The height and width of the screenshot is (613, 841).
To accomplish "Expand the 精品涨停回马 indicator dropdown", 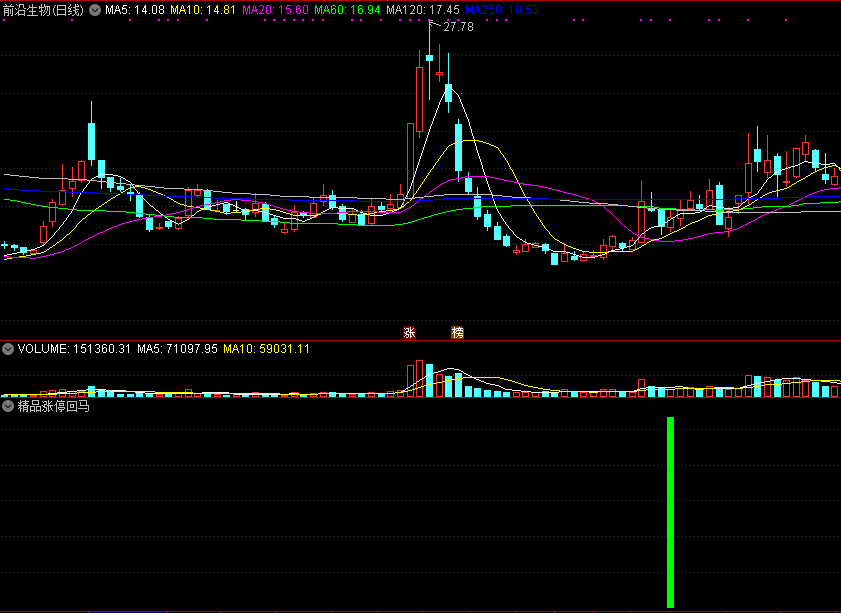I will coord(8,407).
